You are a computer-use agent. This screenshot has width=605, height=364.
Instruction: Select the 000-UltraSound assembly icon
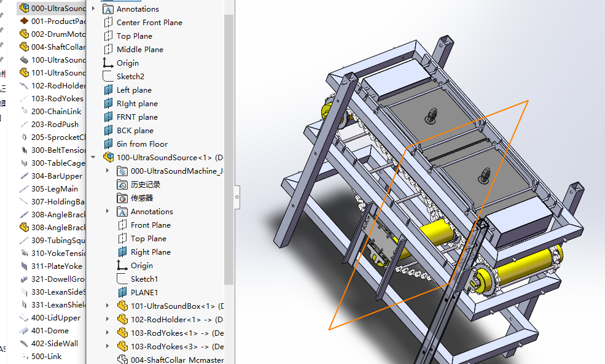[x=24, y=8]
